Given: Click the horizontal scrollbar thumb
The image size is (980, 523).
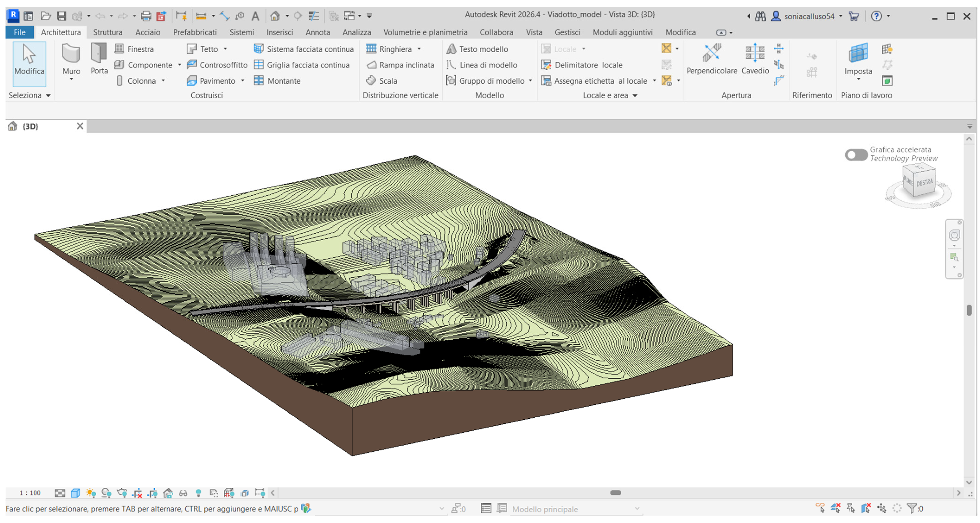Looking at the screenshot, I should (615, 493).
